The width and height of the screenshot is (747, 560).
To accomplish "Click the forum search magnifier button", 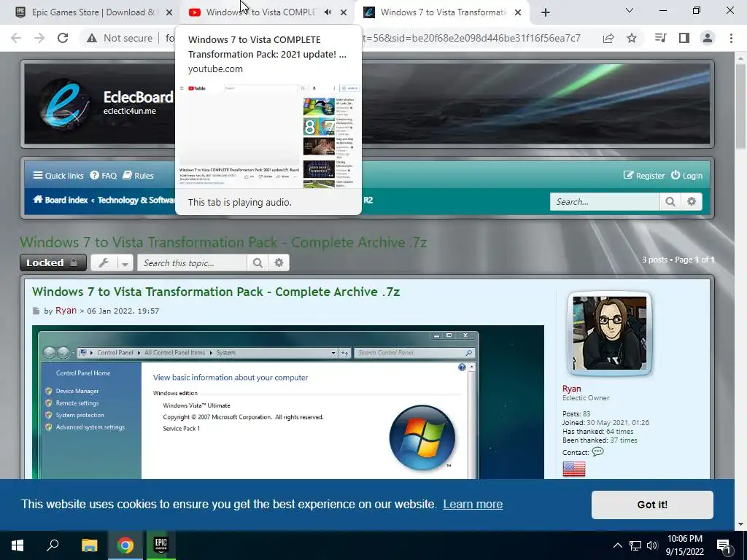I will pyautogui.click(x=670, y=202).
